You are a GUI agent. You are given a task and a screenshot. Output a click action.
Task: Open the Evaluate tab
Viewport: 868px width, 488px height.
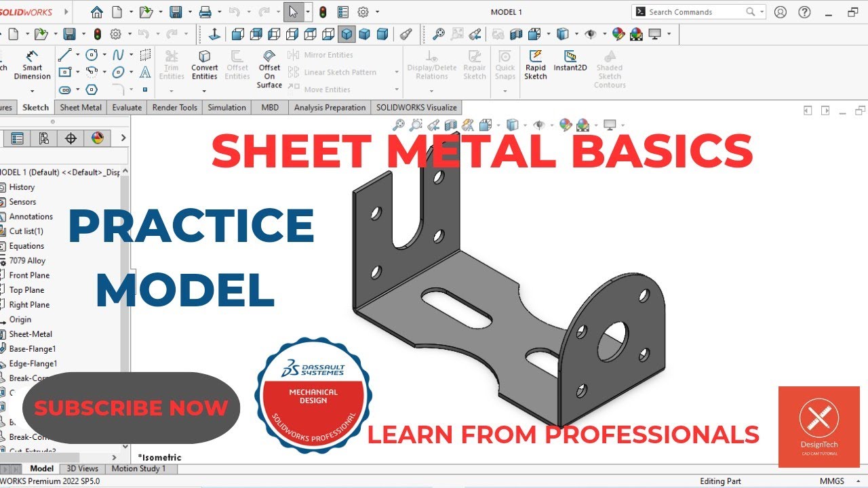click(x=127, y=107)
